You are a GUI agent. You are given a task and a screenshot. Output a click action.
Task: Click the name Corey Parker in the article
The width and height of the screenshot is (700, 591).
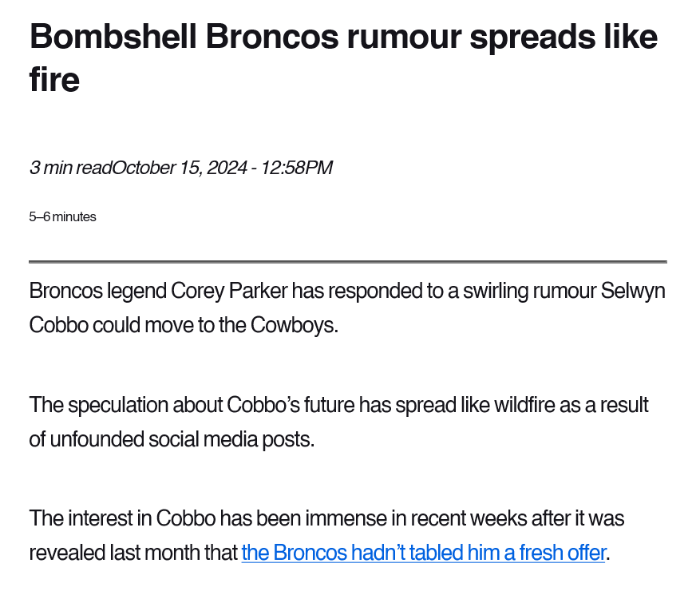(229, 292)
